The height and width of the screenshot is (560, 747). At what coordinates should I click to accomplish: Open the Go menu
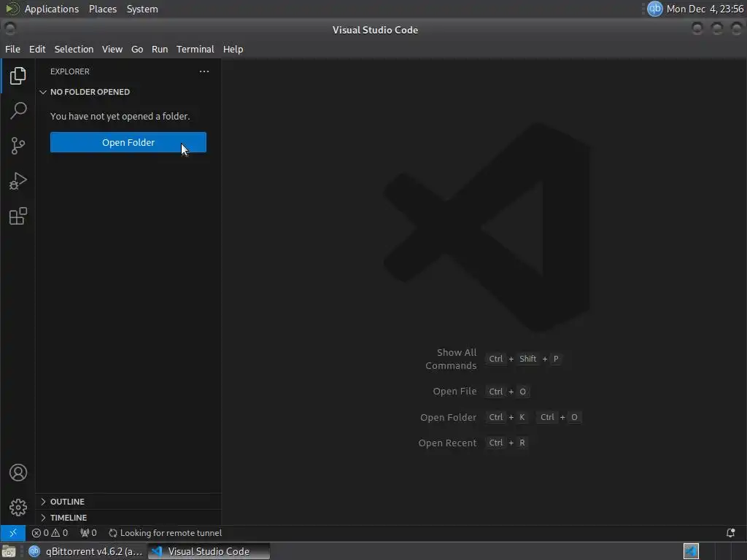pos(136,49)
